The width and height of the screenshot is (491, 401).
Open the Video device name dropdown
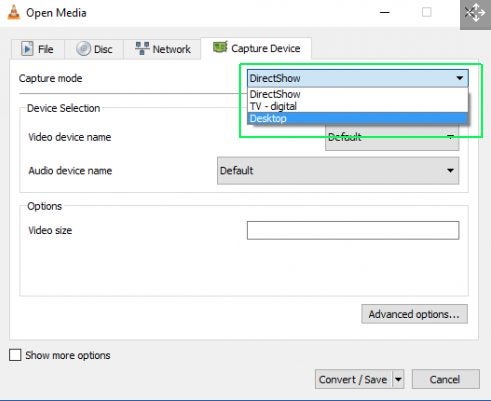(x=392, y=138)
